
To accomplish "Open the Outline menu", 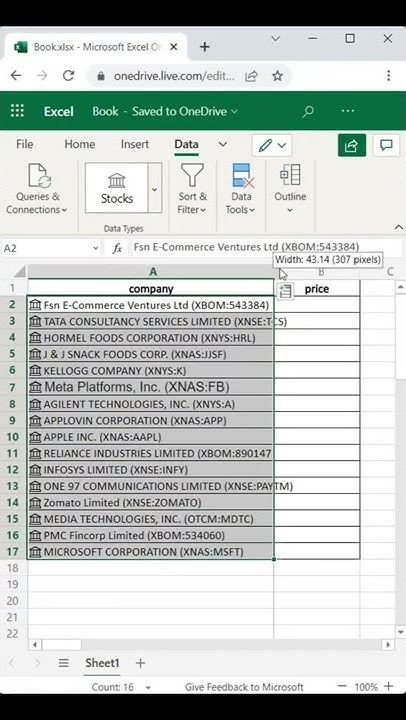I will click(290, 189).
